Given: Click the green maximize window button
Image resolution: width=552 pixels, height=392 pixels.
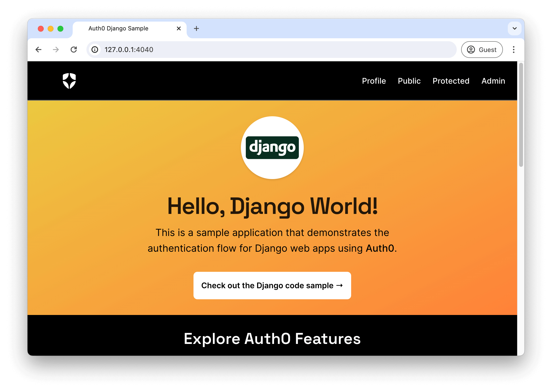Looking at the screenshot, I should (60, 29).
